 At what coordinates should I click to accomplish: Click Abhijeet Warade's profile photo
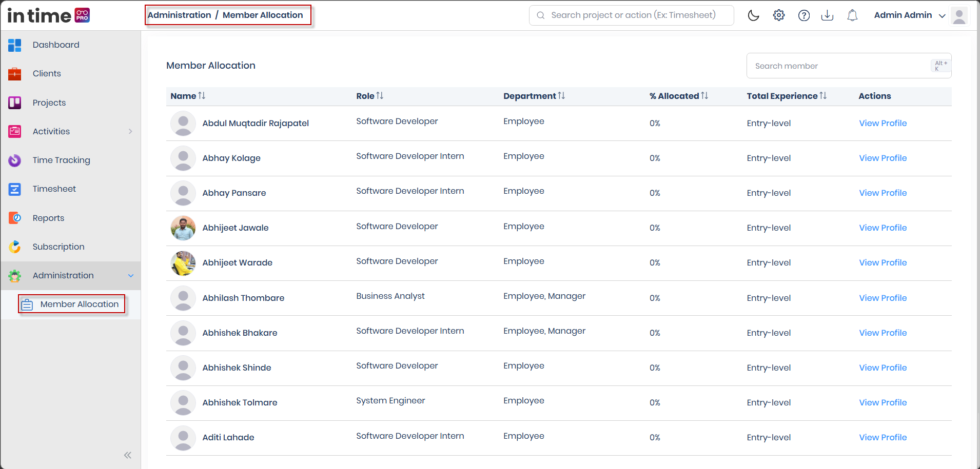[183, 263]
